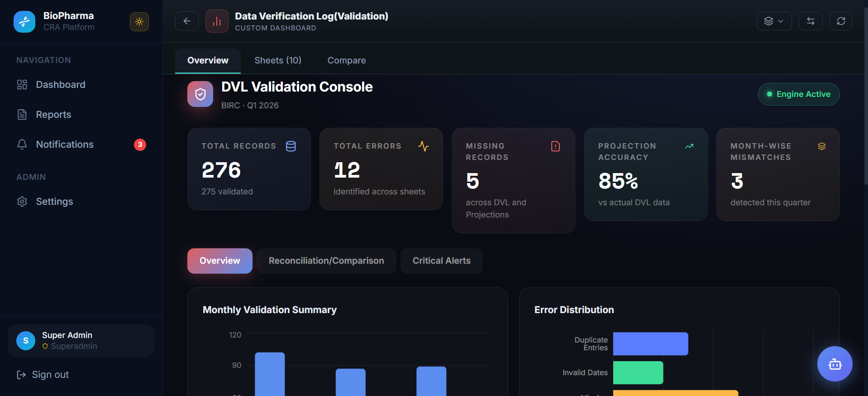Click the tallest blue bar in monthly chart
Screen dimensions: 868x396
point(270,374)
